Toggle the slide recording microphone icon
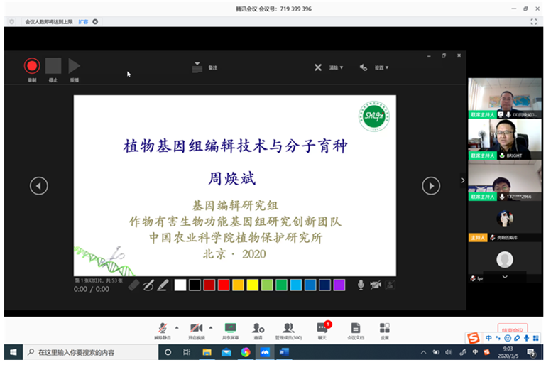The width and height of the screenshot is (550, 367). pos(361,285)
